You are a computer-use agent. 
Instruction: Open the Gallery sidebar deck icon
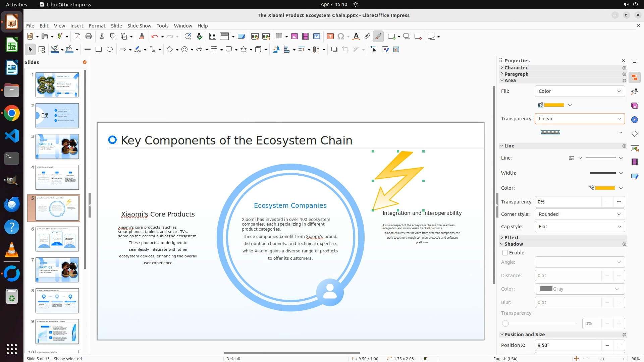[x=634, y=106]
